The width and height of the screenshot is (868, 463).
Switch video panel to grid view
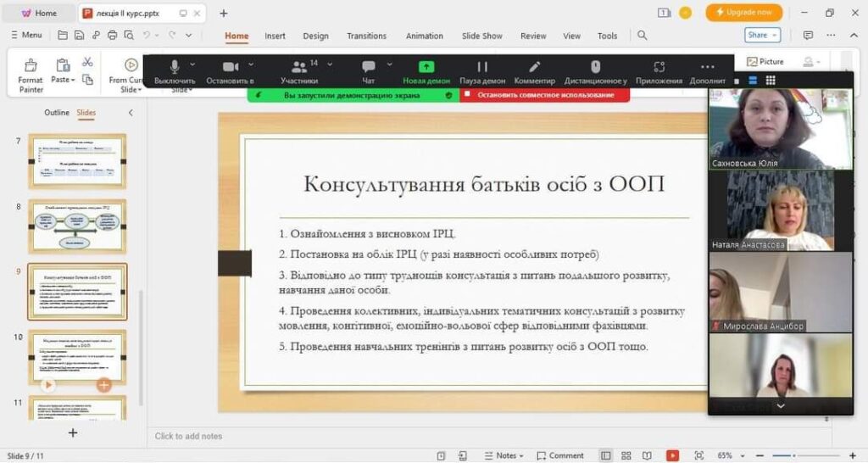770,81
